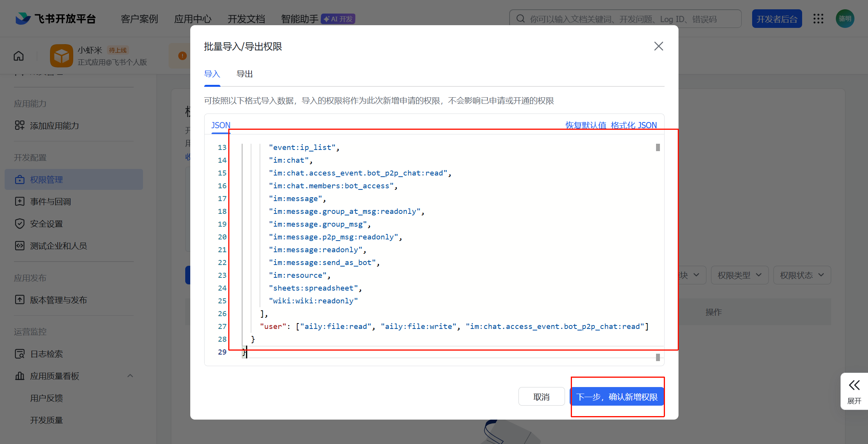Open 事件与回调 from sidebar
Screen dimensions: 868x444
point(50,202)
